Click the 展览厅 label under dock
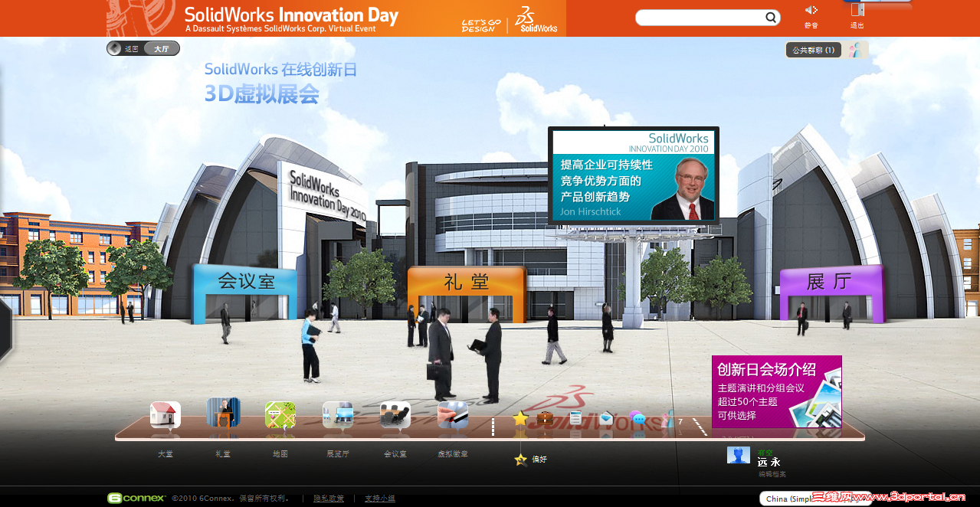This screenshot has height=507, width=980. 338,454
